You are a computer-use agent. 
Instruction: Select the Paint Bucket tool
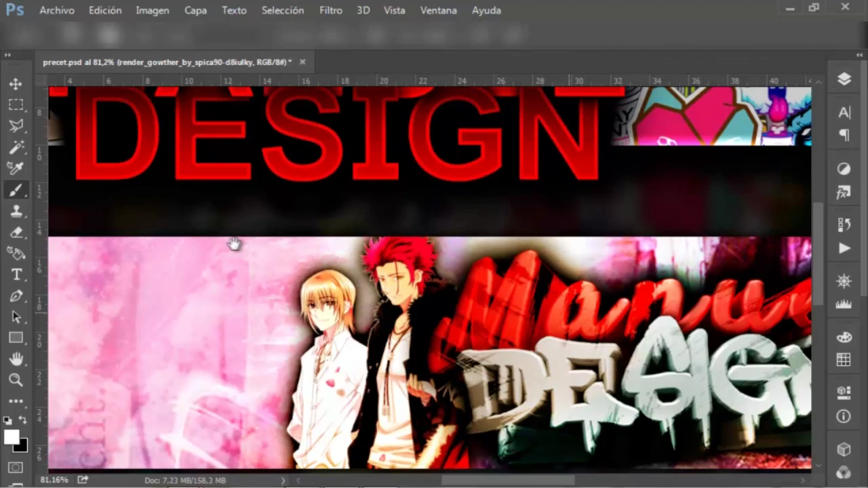16,253
